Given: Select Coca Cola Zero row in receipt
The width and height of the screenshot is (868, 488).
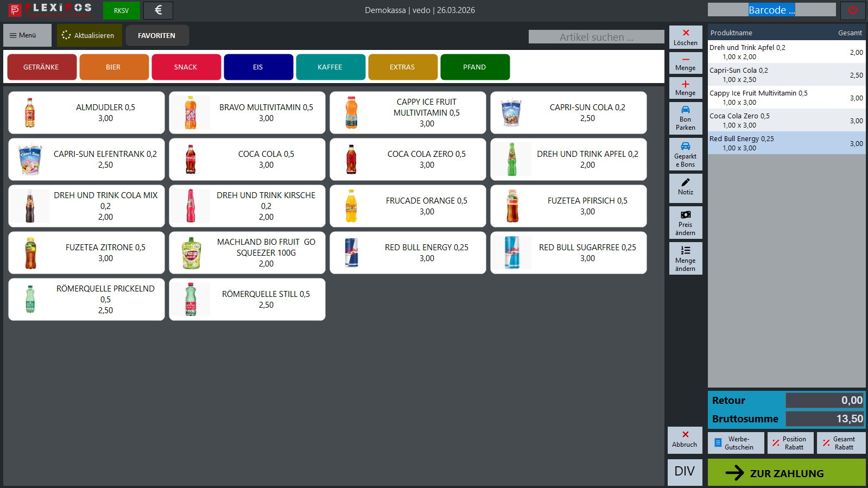Looking at the screenshot, I should point(785,121).
